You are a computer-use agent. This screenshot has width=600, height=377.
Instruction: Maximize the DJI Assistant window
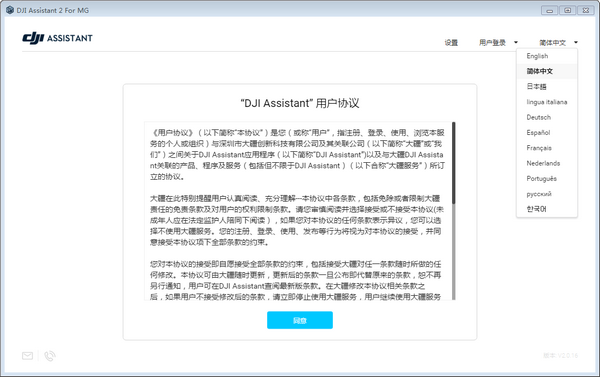567,10
